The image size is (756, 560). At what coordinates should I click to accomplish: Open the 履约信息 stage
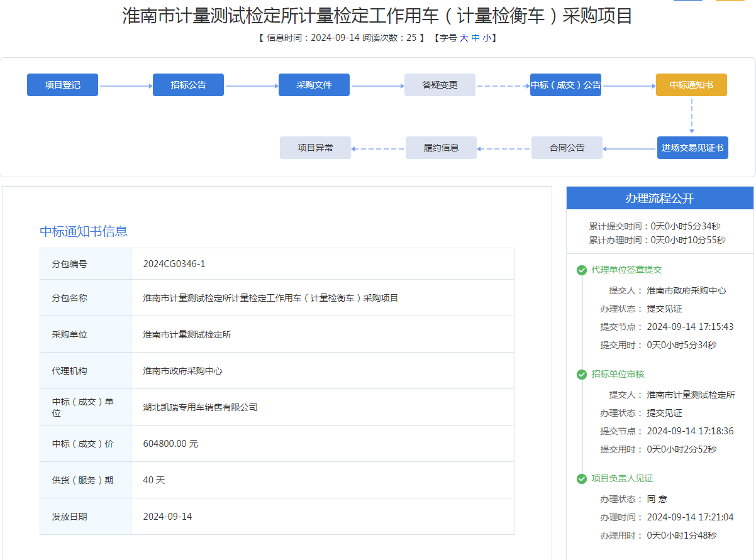[x=441, y=148]
